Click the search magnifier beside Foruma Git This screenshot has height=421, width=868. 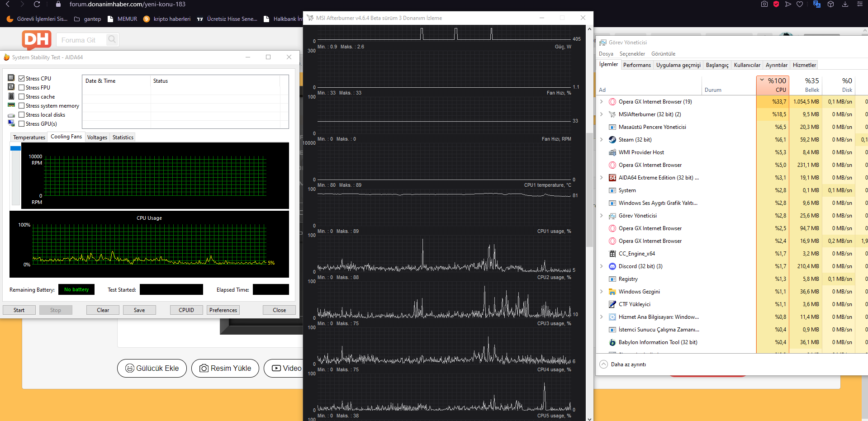tap(112, 40)
